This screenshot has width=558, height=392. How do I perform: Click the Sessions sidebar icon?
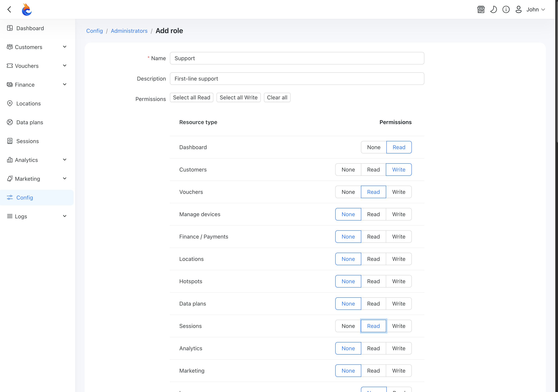click(x=10, y=141)
